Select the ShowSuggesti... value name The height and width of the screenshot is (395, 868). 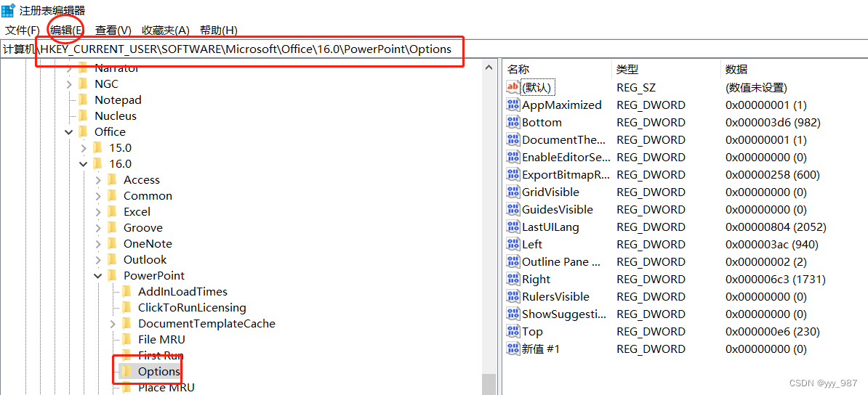(564, 314)
